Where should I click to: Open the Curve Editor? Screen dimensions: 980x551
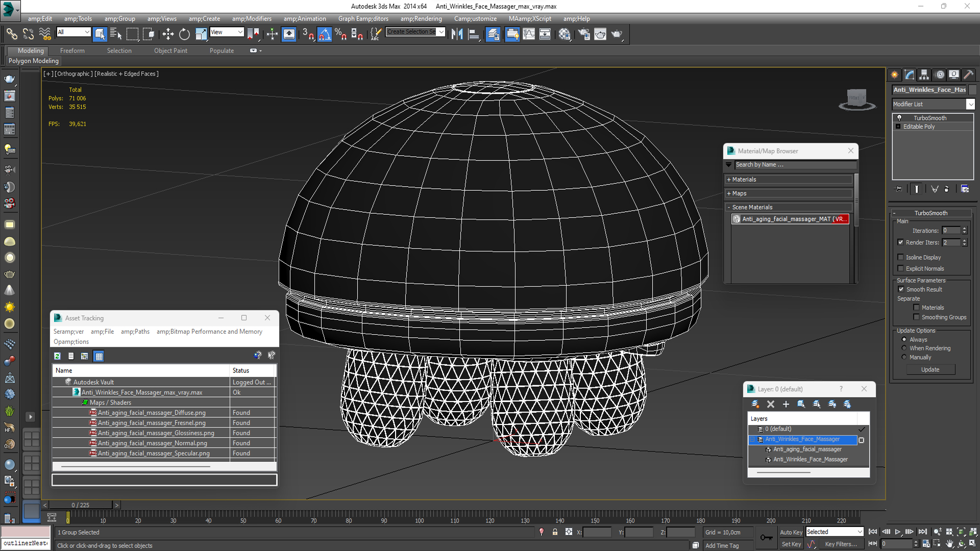[x=529, y=34]
